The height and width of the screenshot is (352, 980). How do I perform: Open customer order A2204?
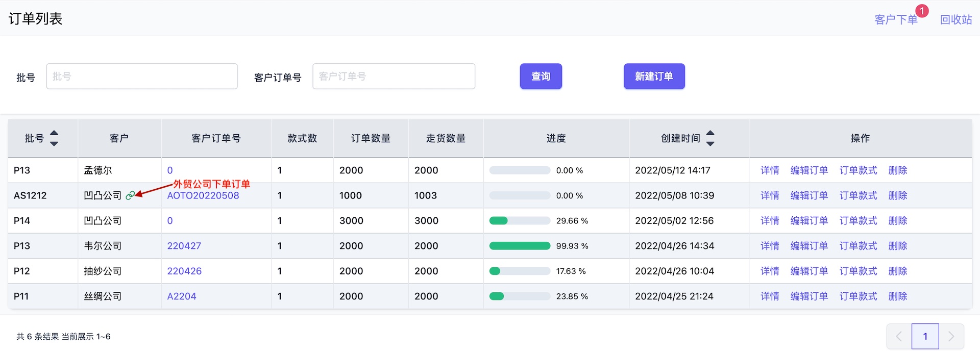[182, 296]
